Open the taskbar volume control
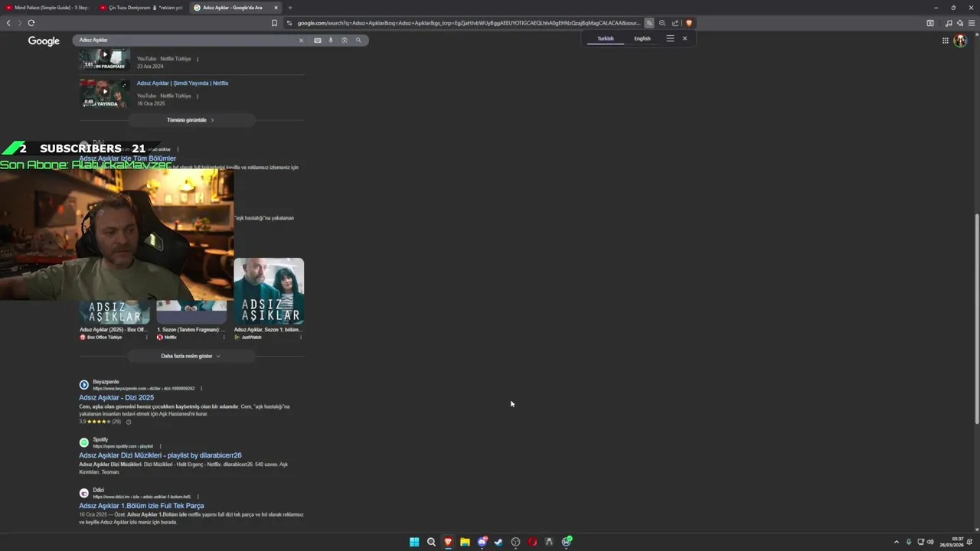Screen dimensions: 980x551 [930, 542]
